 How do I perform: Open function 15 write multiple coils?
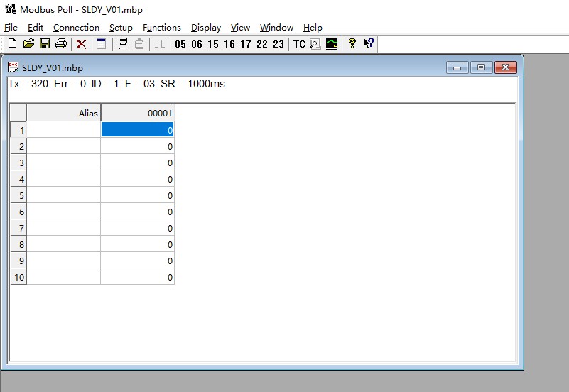pyautogui.click(x=213, y=44)
